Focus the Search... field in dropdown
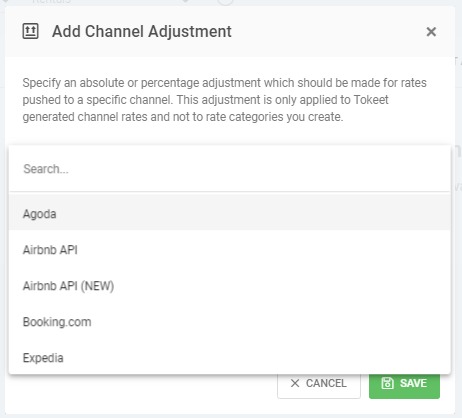Screen dimensions: 462x418 coord(230,169)
